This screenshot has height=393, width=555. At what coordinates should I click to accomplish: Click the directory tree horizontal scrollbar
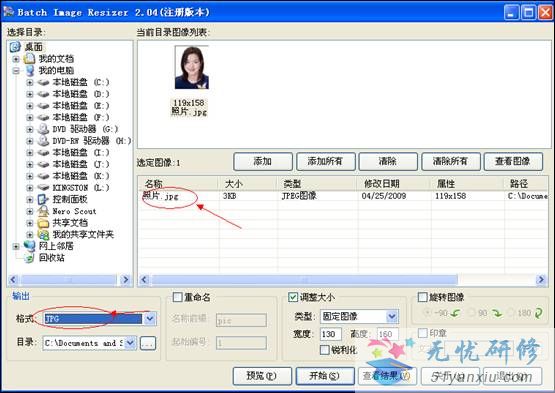coord(69,280)
